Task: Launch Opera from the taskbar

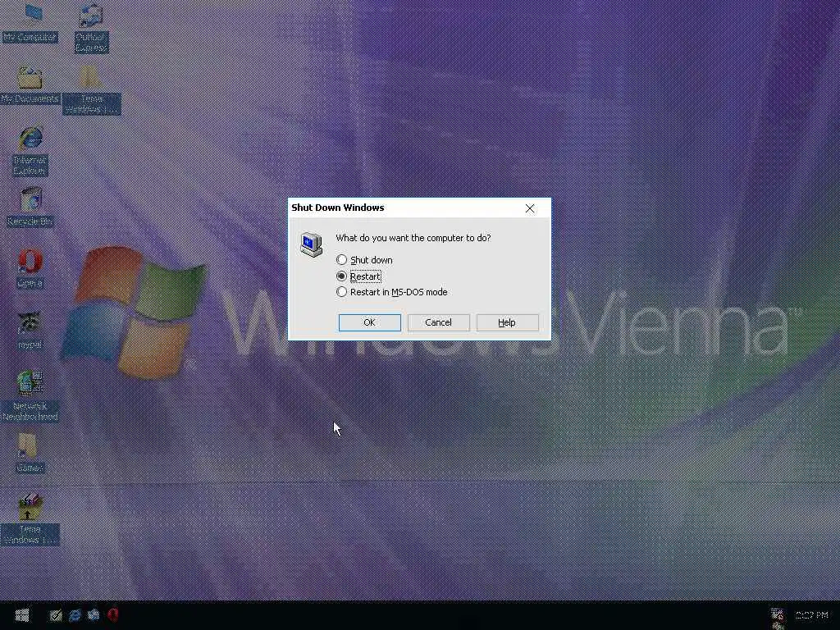Action: point(113,614)
